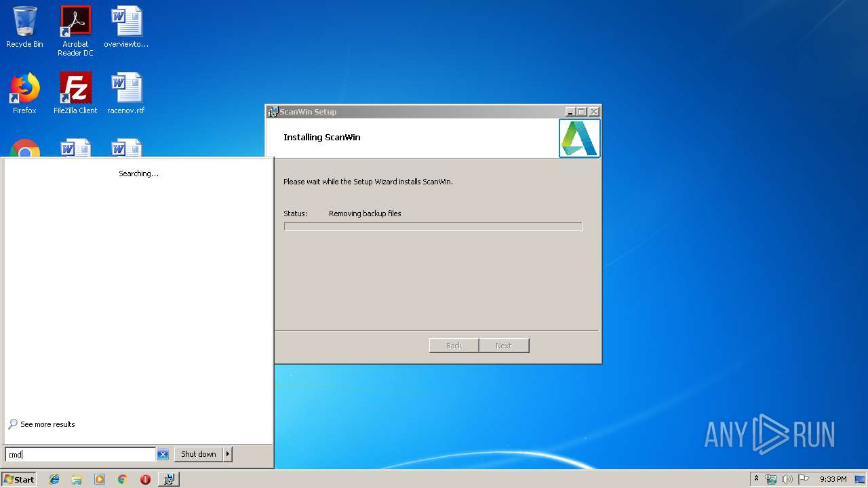Screen dimensions: 868x488
Task: Click the 9:33 PM system clock
Action: point(833,479)
